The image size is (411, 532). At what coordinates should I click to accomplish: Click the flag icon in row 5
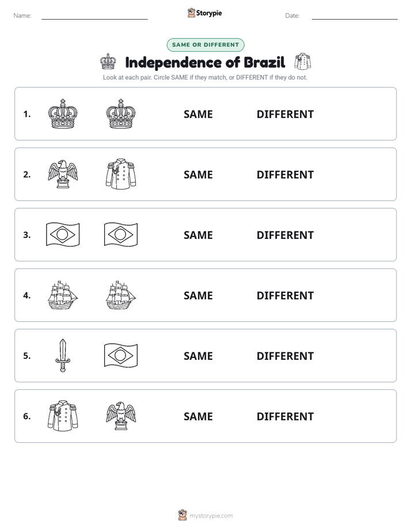[x=121, y=355]
